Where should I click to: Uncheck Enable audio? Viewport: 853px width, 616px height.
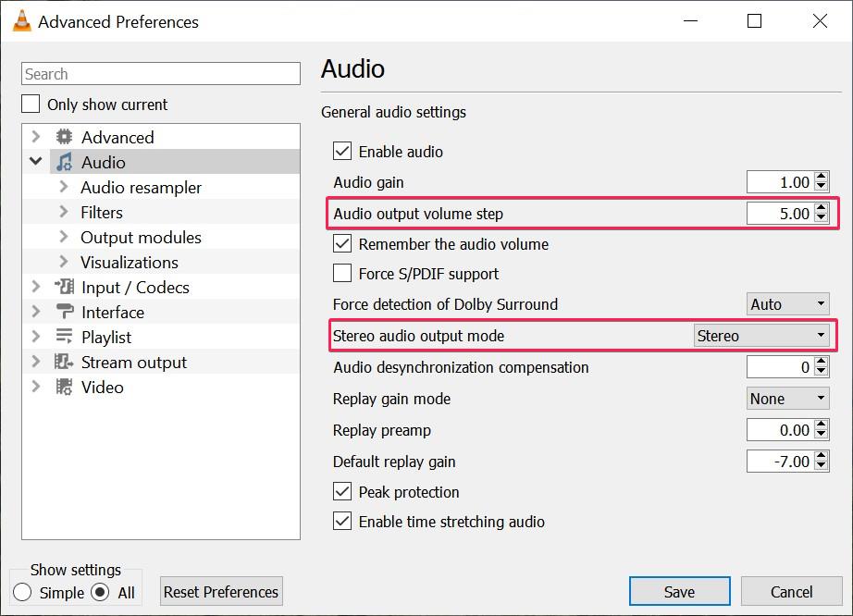340,152
